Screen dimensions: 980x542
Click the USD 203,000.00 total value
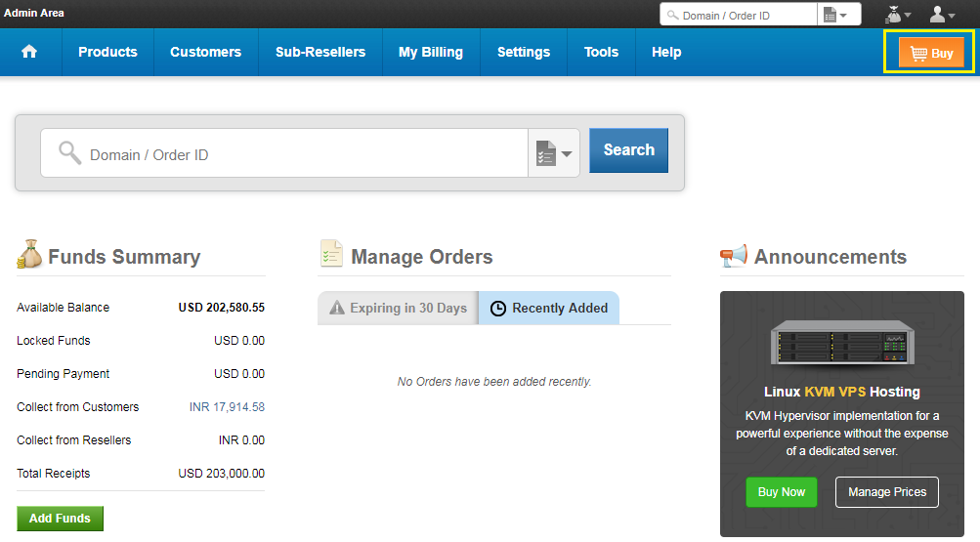tap(221, 474)
